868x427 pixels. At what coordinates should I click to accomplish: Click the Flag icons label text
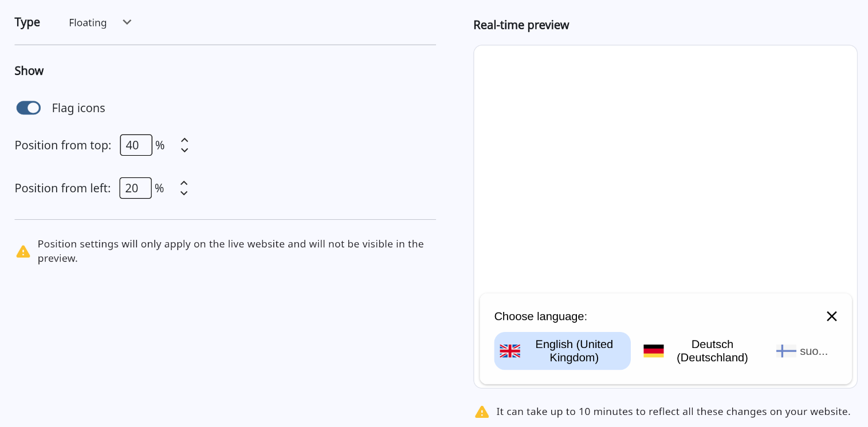click(78, 108)
